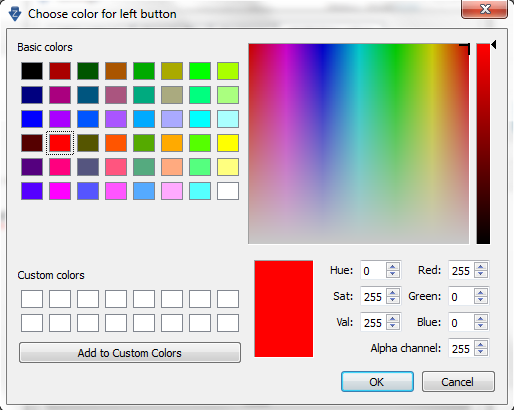This screenshot has width=514, height=410.
Task: Pick the magenta basic color swatch
Action: click(60, 191)
